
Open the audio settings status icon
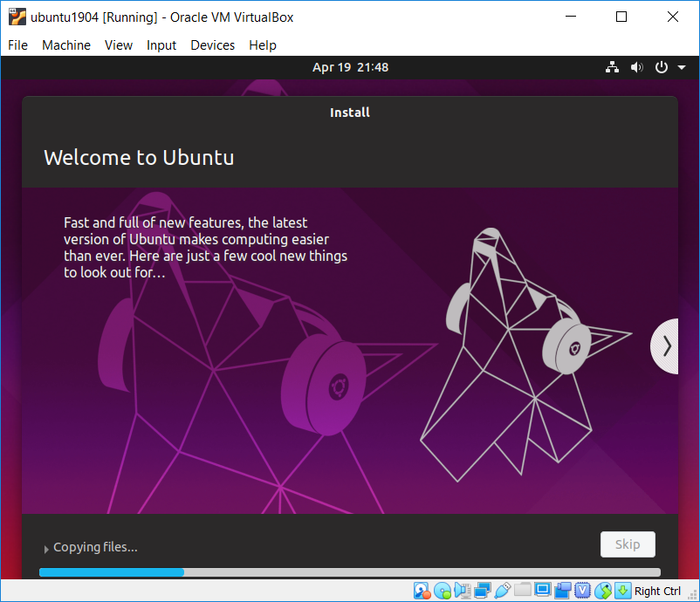463,591
